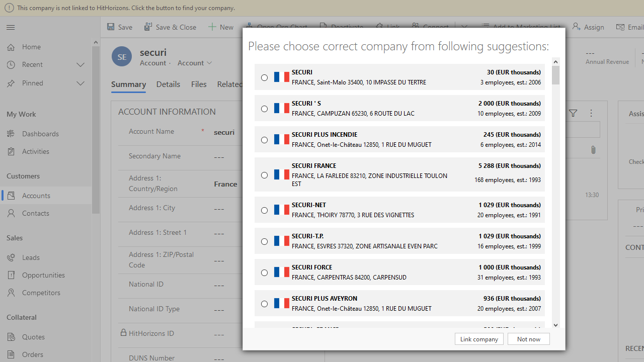This screenshot has width=644, height=362.
Task: Click Address 1: Country/Region value France
Action: (225, 184)
